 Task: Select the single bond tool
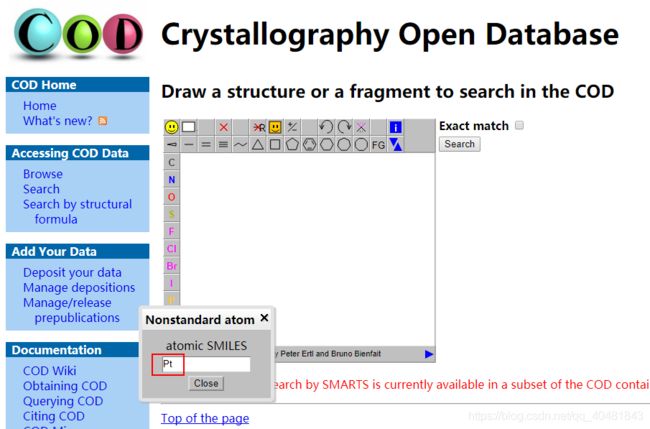(189, 145)
